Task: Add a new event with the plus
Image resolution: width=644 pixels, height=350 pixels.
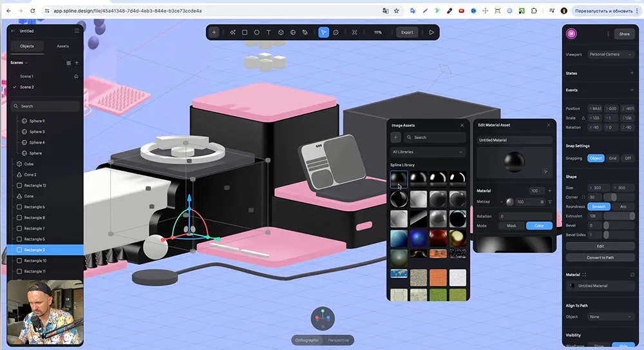Action: point(632,90)
